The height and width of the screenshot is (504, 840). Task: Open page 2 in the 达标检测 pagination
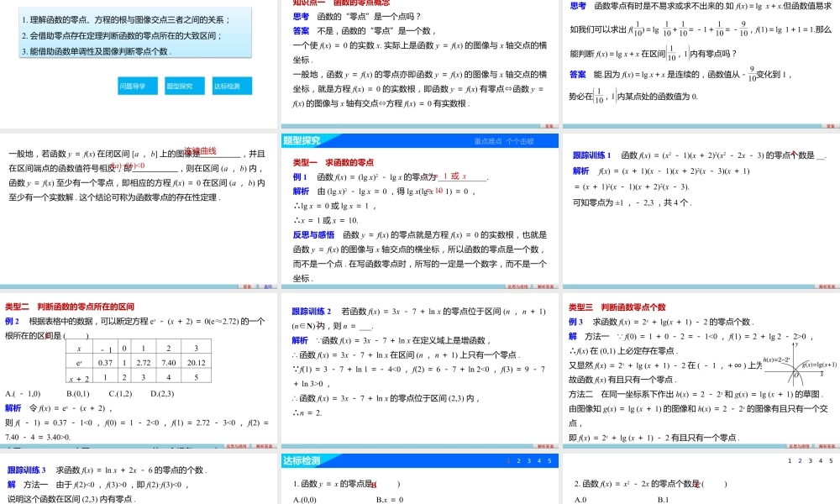coord(518,460)
